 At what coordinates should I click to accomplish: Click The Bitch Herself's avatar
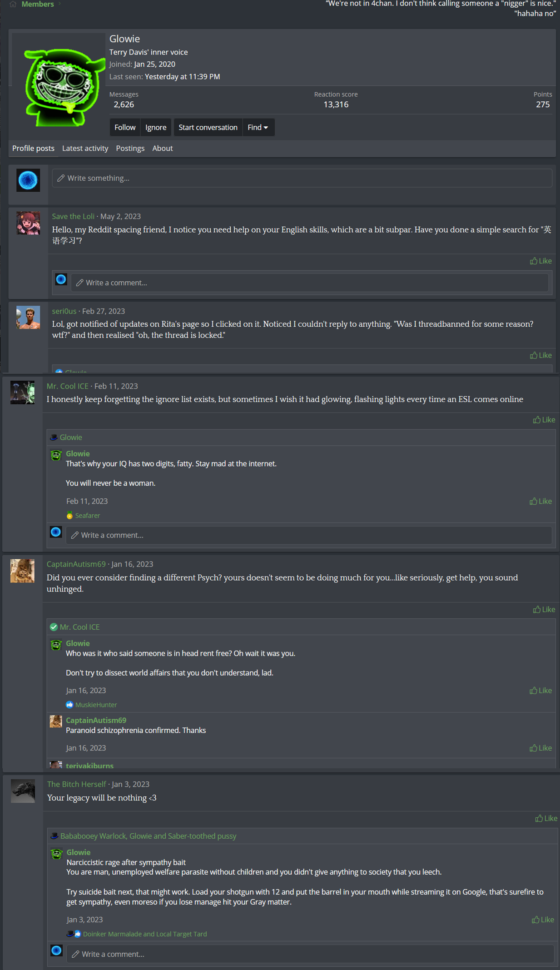coord(23,791)
